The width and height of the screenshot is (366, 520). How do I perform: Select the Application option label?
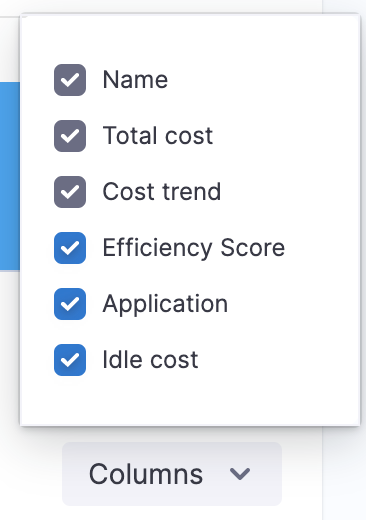[x=165, y=304]
